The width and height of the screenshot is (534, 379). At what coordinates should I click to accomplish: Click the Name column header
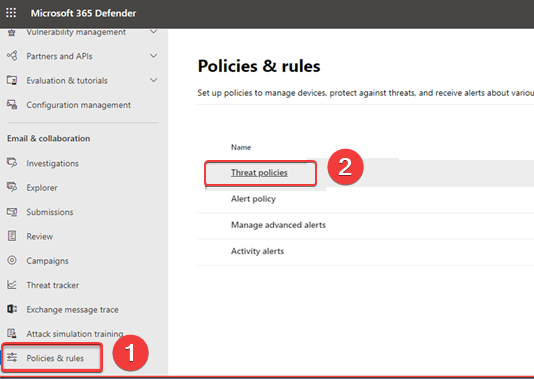[241, 147]
